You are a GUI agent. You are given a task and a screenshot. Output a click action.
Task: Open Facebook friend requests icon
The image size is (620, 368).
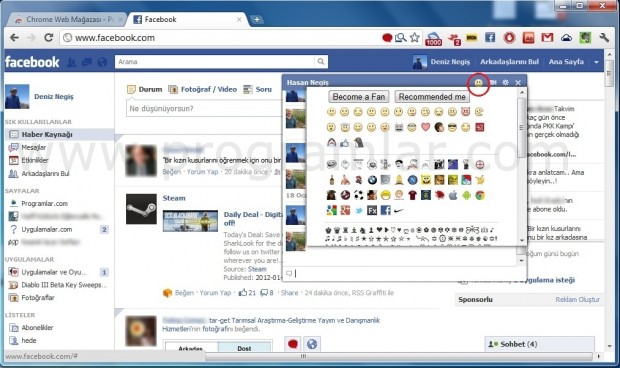point(72,62)
